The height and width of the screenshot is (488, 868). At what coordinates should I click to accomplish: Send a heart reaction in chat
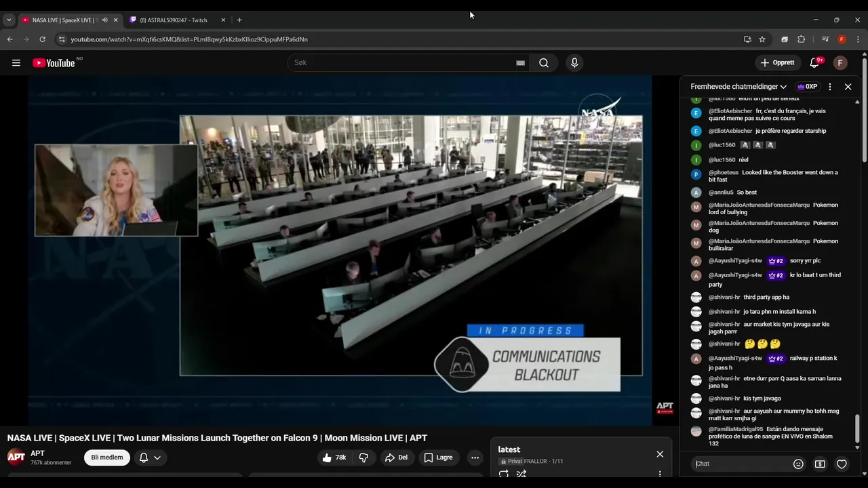(842, 464)
